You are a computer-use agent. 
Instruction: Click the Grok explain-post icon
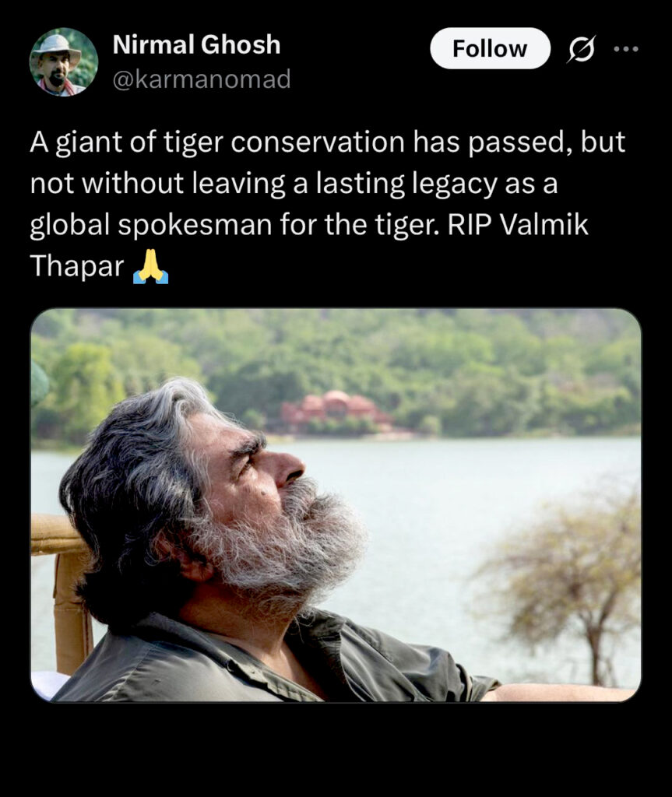point(581,49)
